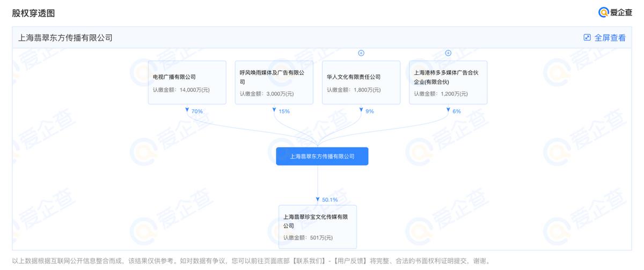This screenshot has height=270, width=644.
Task: Click 认缴金额 3,000万(元) text
Action: point(267,94)
